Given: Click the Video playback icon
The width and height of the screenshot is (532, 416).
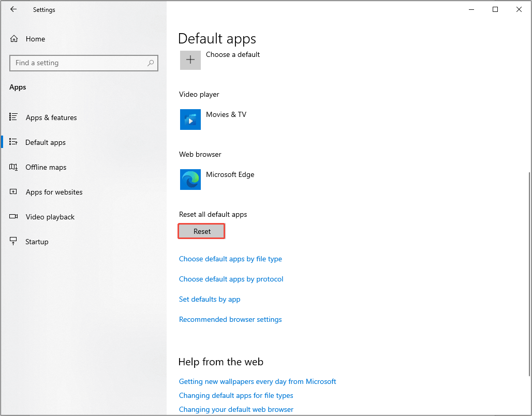Looking at the screenshot, I should tap(14, 217).
